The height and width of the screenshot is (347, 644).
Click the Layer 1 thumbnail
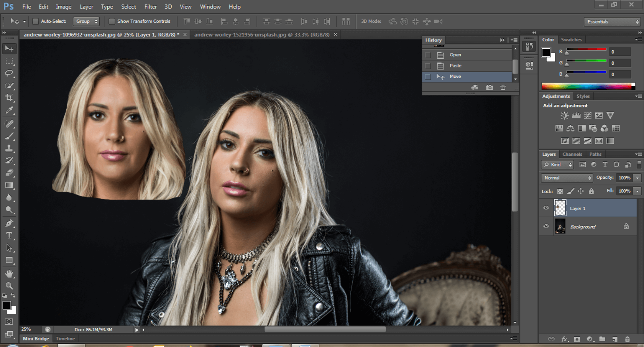pos(560,207)
